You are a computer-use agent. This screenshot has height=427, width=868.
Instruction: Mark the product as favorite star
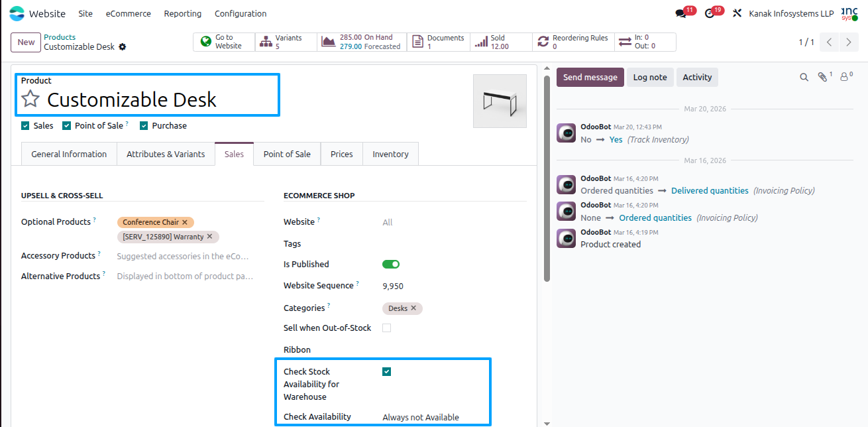(x=30, y=99)
